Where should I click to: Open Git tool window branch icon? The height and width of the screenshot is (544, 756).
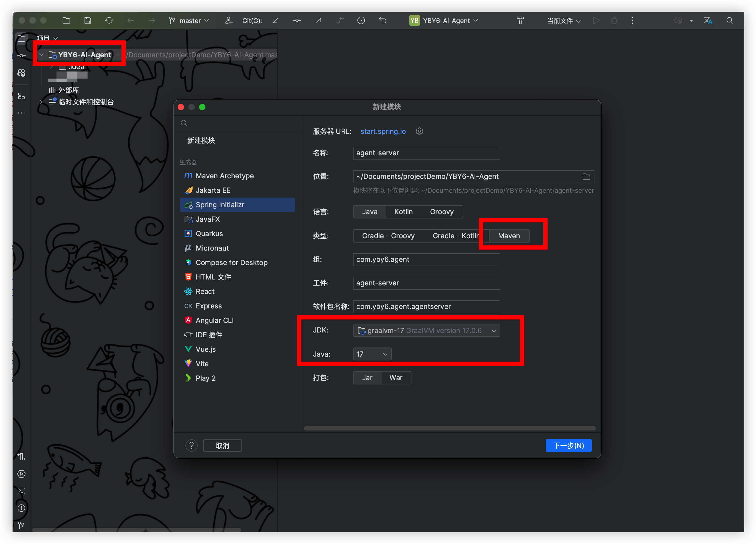21,525
